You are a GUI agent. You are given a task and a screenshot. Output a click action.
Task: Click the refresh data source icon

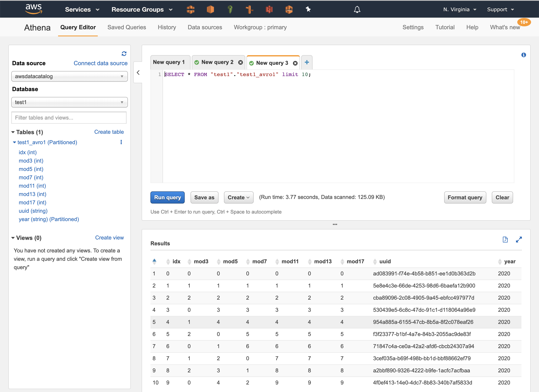(x=124, y=54)
